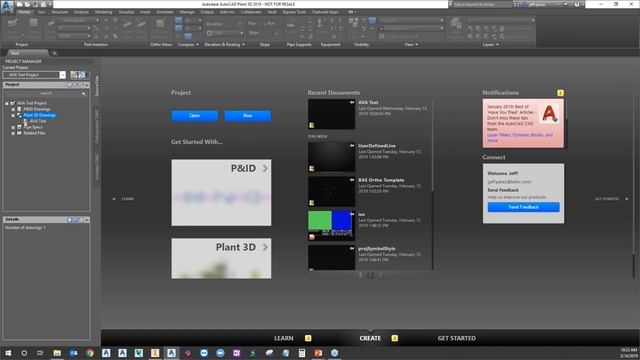640x360 pixels.
Task: Launch Google Chrome from taskbar
Action: click(x=90, y=353)
